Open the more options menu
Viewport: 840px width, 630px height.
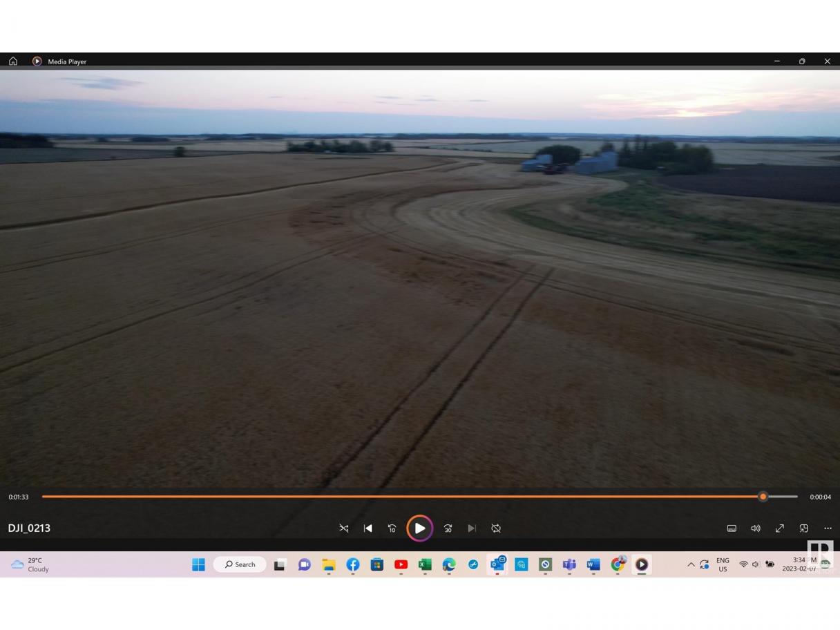[828, 528]
